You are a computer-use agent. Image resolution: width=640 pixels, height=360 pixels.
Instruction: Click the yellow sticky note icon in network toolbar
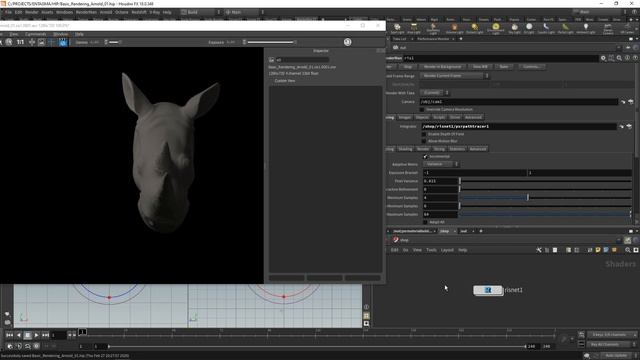click(598, 250)
